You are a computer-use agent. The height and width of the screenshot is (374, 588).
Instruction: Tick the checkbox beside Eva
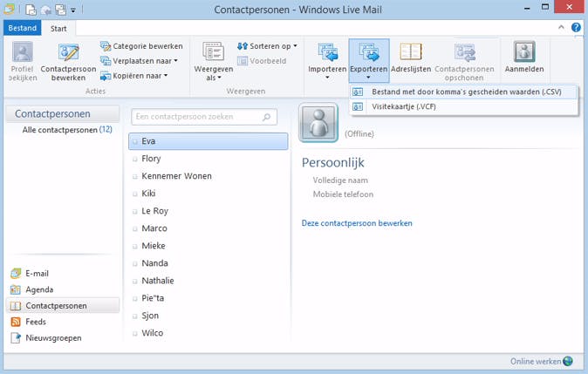pos(135,141)
